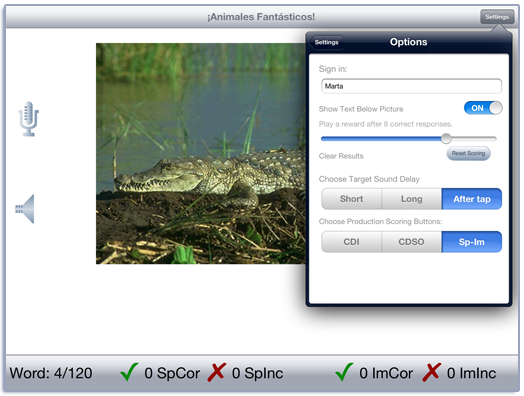Choose CDI production scoring buttons
This screenshot has width=524, height=396.
click(351, 242)
